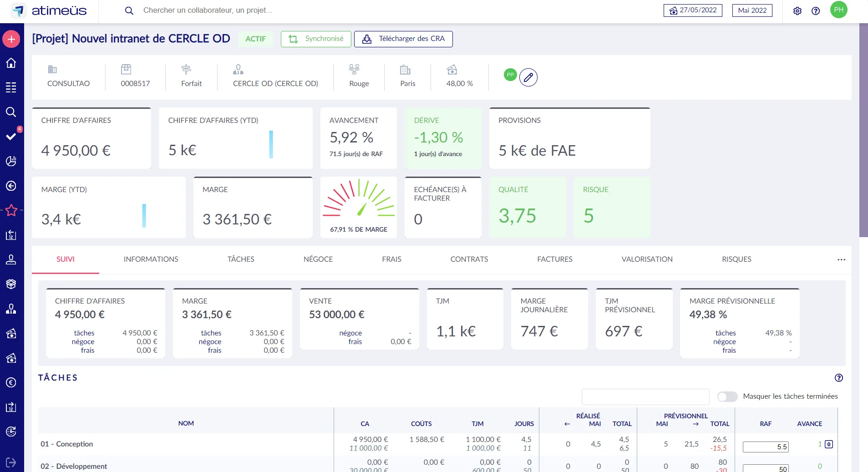Viewport: 868px width, 472px height.
Task: Click the DÉRIVE card -1,30 %
Action: coord(443,138)
